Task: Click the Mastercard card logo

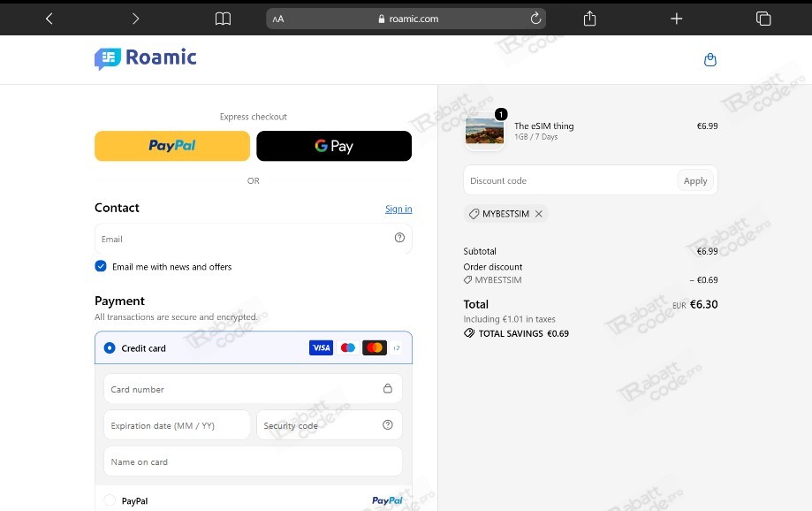Action: 375,347
